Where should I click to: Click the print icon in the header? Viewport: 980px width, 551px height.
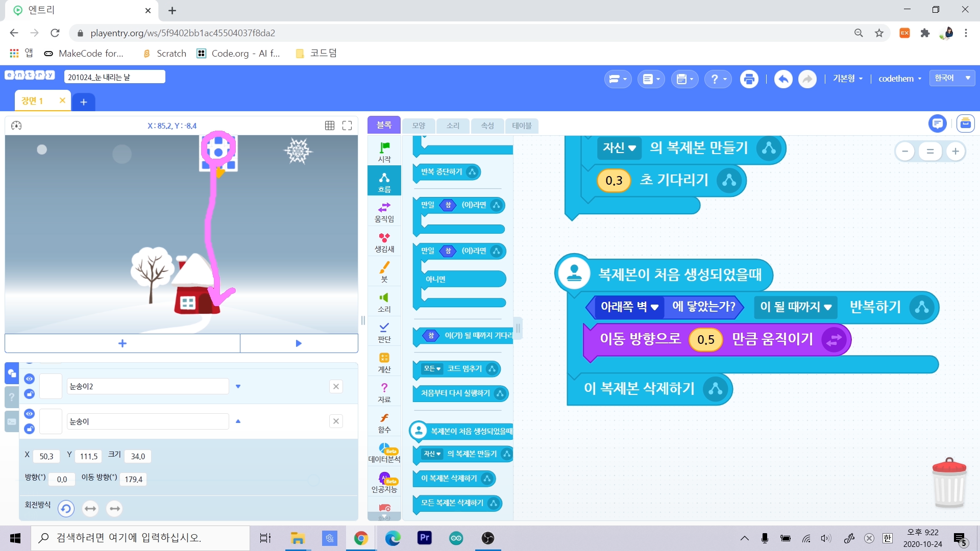749,79
